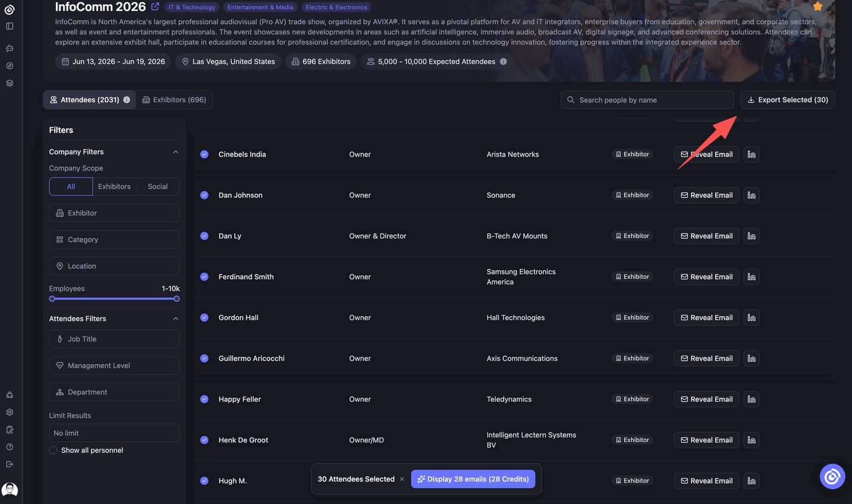Deselect the Dan Johnson row checkbox
This screenshot has width=852, height=504.
[x=204, y=195]
